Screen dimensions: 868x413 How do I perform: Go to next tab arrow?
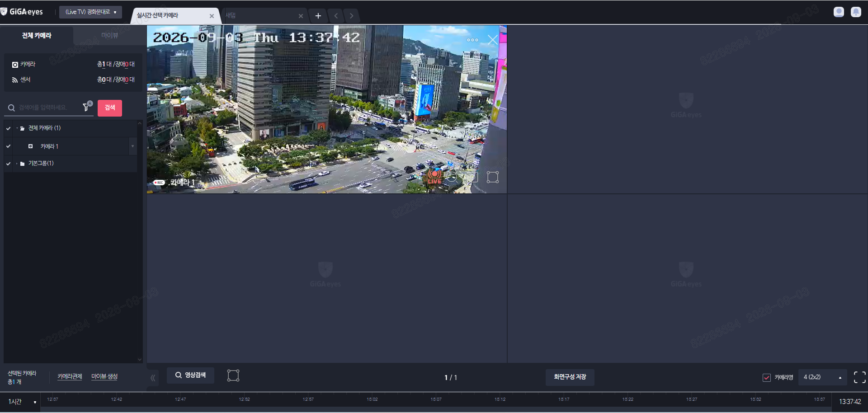(x=351, y=16)
